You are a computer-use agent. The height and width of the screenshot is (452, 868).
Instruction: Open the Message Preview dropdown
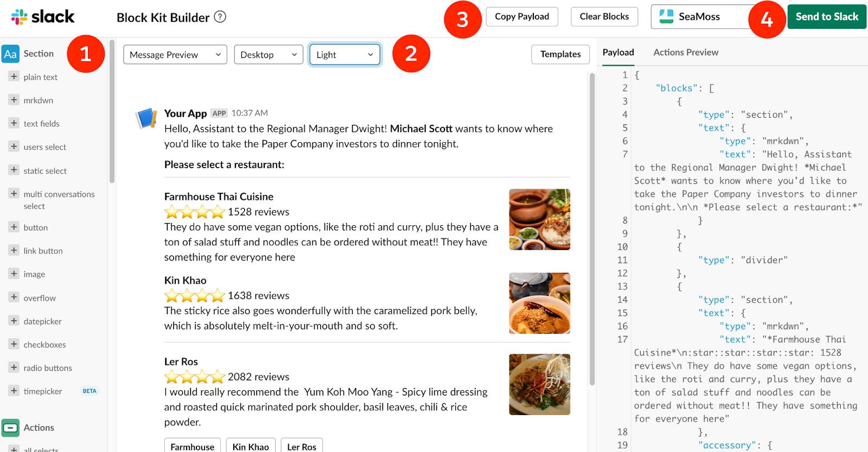click(175, 54)
